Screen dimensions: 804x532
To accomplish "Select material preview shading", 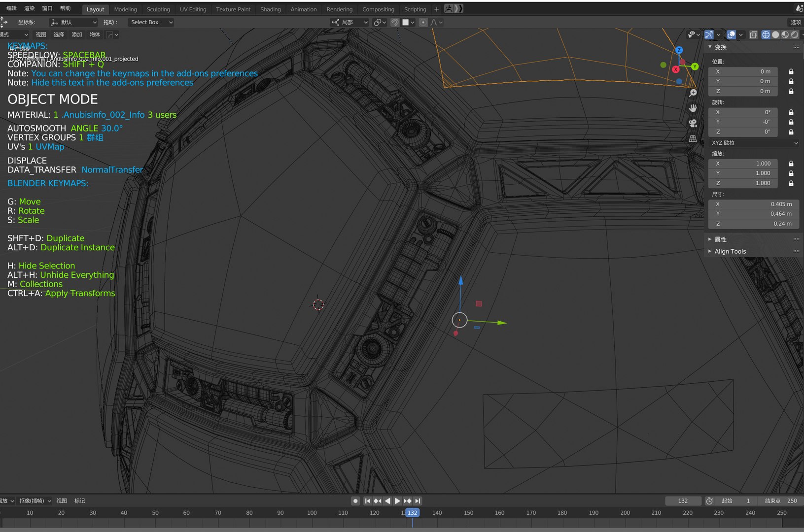I will click(x=785, y=34).
